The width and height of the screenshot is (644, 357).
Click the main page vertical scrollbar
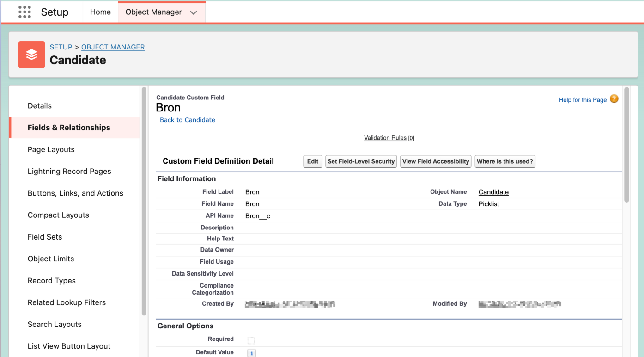click(626, 145)
